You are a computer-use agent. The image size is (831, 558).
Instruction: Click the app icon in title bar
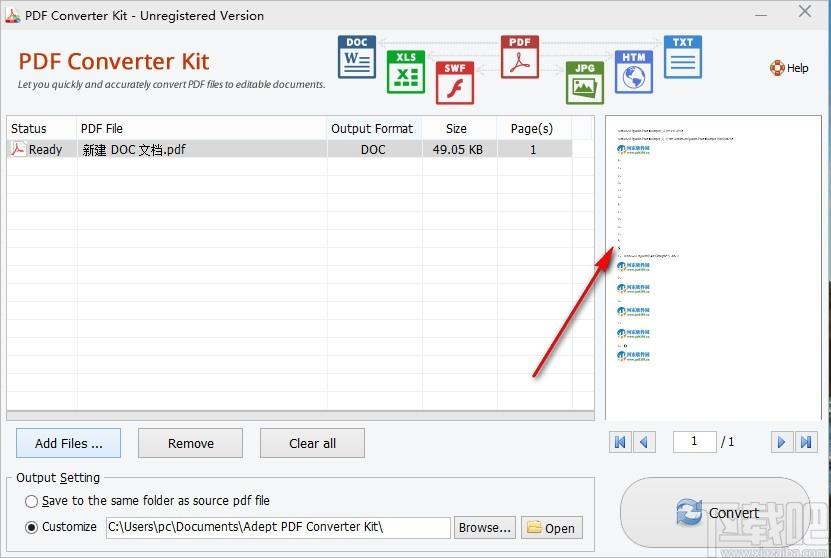(13, 15)
